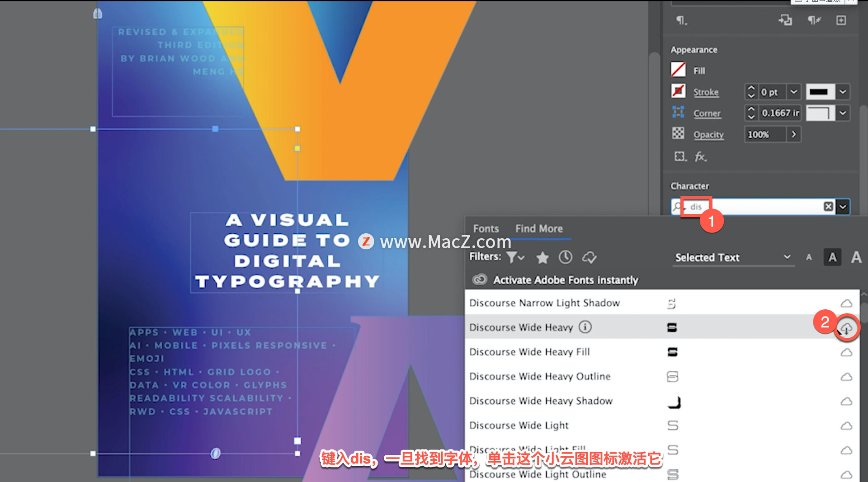Clear the font search with the X button
Image resolution: width=868 pixels, height=482 pixels.
click(828, 207)
